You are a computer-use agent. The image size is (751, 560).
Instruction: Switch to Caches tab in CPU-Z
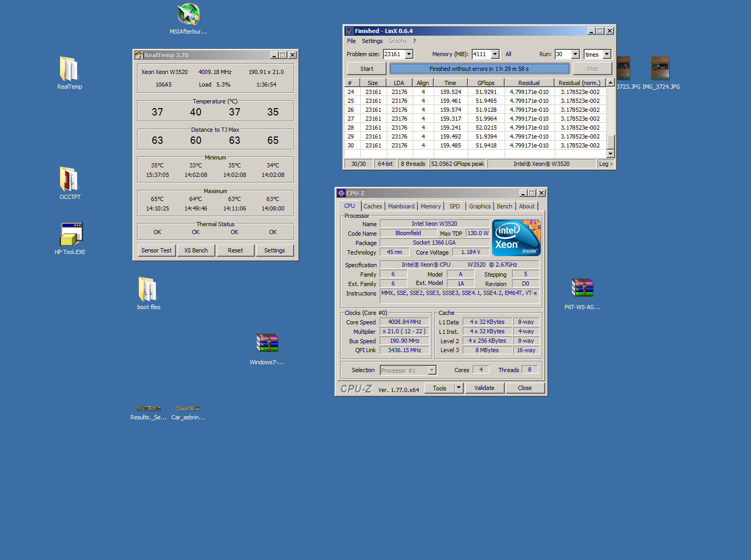tap(373, 206)
